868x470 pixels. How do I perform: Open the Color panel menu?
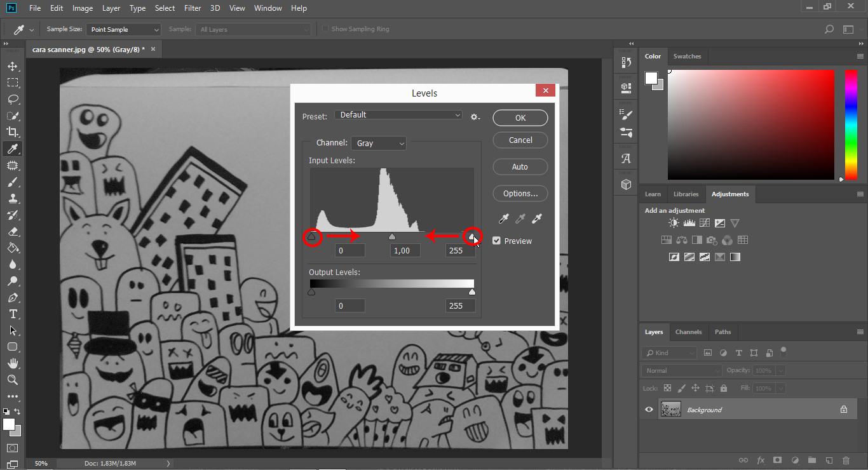pyautogui.click(x=860, y=57)
